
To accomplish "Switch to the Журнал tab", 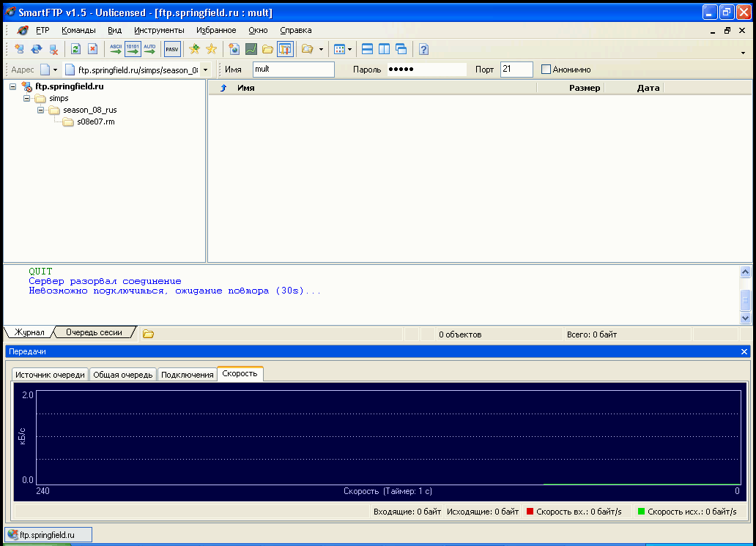I will tap(29, 332).
